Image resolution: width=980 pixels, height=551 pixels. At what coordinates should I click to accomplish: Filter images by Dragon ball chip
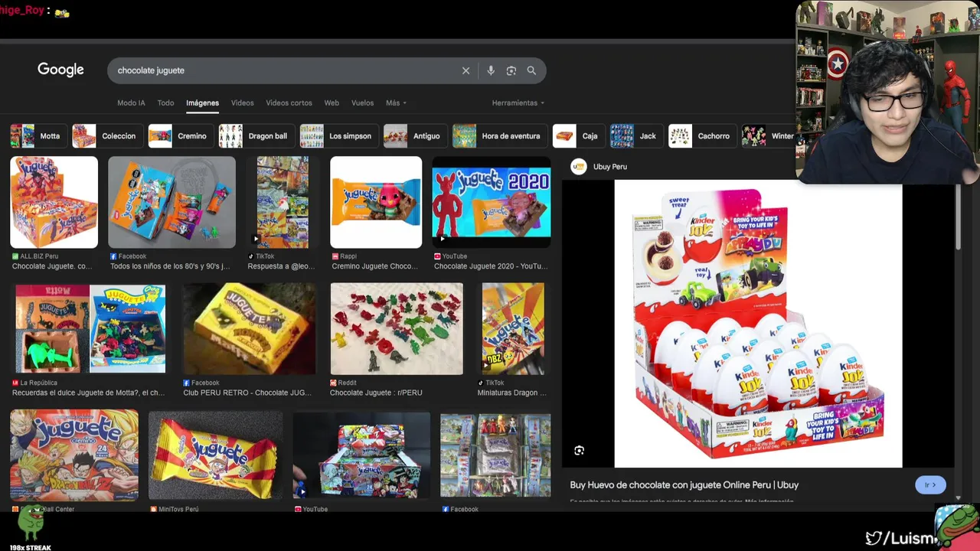(x=255, y=136)
